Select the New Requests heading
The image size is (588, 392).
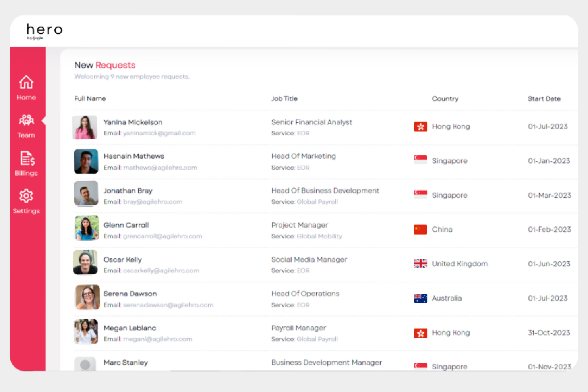[x=104, y=65]
